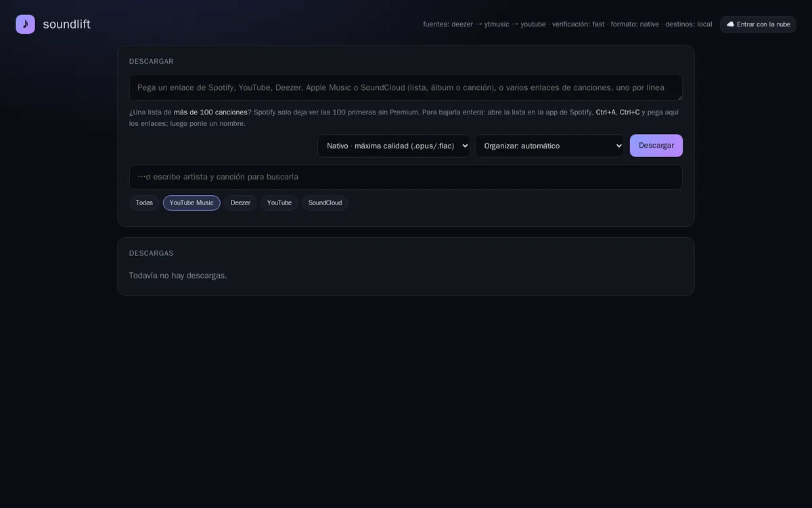Image resolution: width=812 pixels, height=508 pixels.
Task: Open the Organizar: automático dropdown
Action: click(x=549, y=146)
